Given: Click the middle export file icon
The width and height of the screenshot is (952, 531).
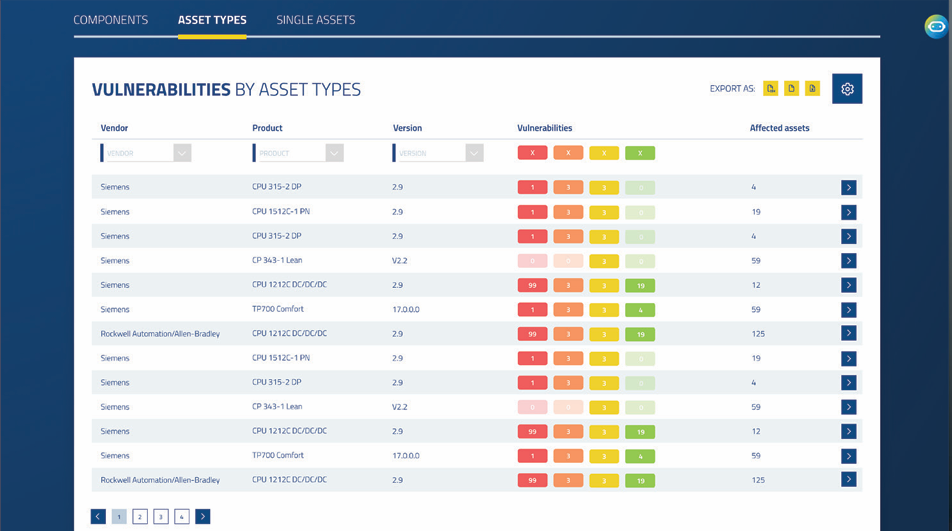Looking at the screenshot, I should [791, 89].
